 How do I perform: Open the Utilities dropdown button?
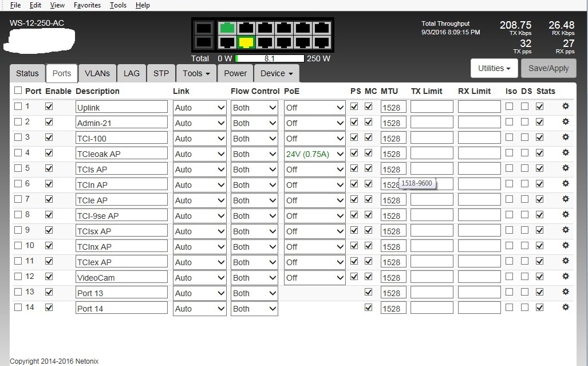coord(494,68)
